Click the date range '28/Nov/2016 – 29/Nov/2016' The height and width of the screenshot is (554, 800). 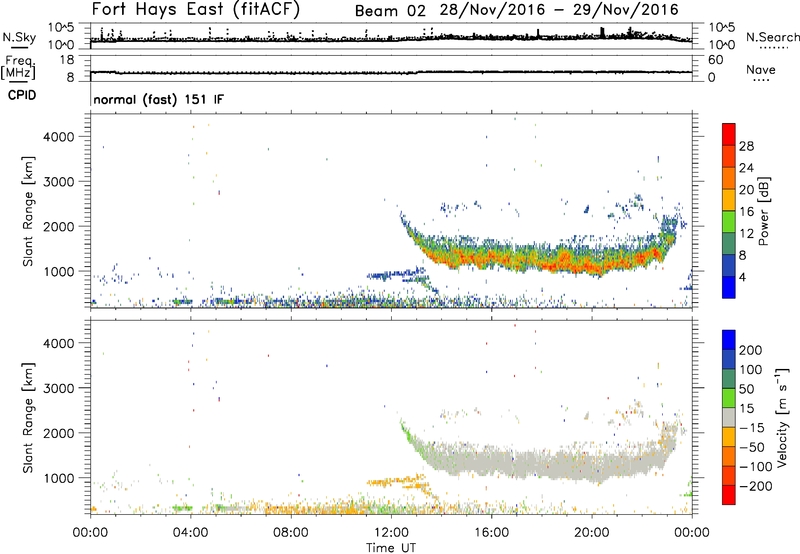click(x=559, y=10)
